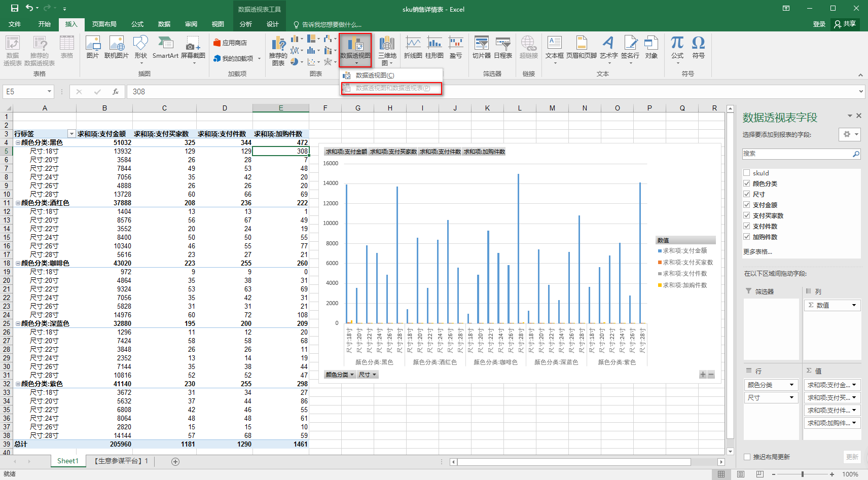Click the 共享 share button
868x480 pixels.
coord(845,24)
